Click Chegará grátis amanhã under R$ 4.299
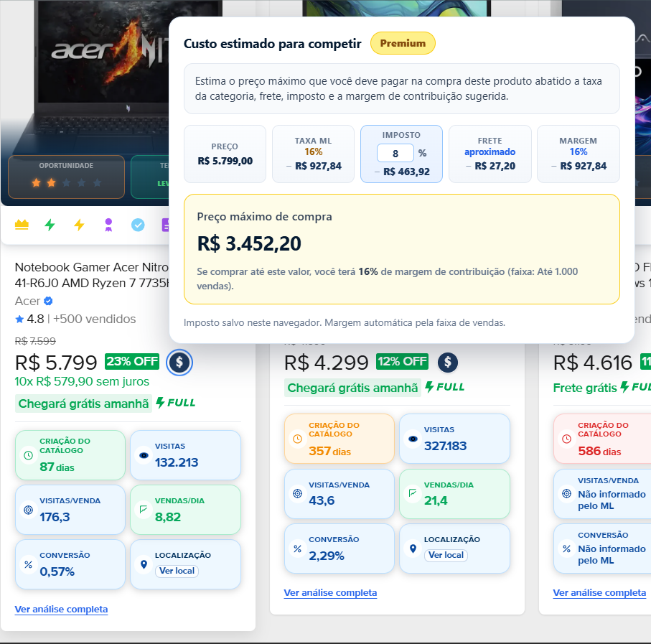 coord(352,388)
